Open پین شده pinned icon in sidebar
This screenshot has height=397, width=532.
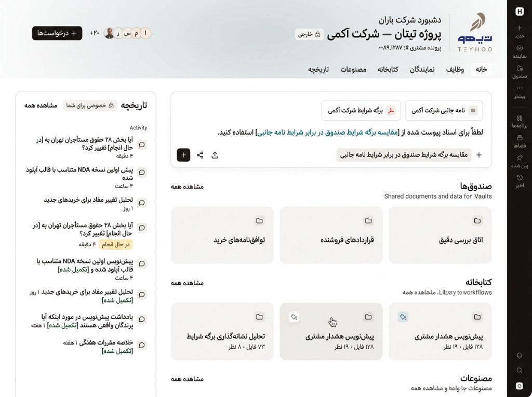520,161
